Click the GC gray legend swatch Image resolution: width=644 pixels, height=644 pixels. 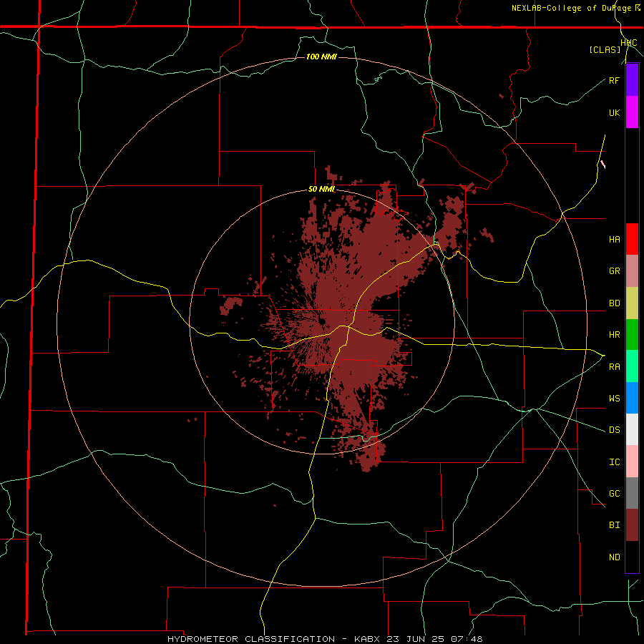(632, 493)
